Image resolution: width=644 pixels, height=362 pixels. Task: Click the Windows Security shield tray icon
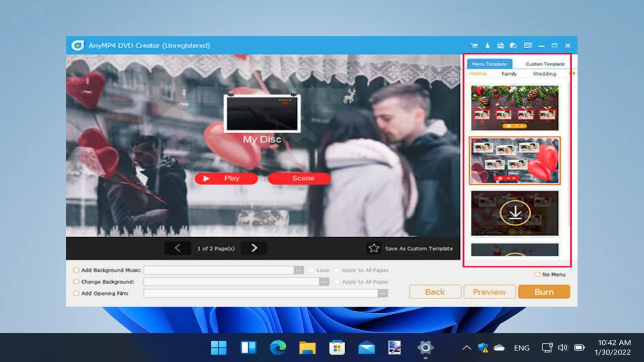point(483,347)
